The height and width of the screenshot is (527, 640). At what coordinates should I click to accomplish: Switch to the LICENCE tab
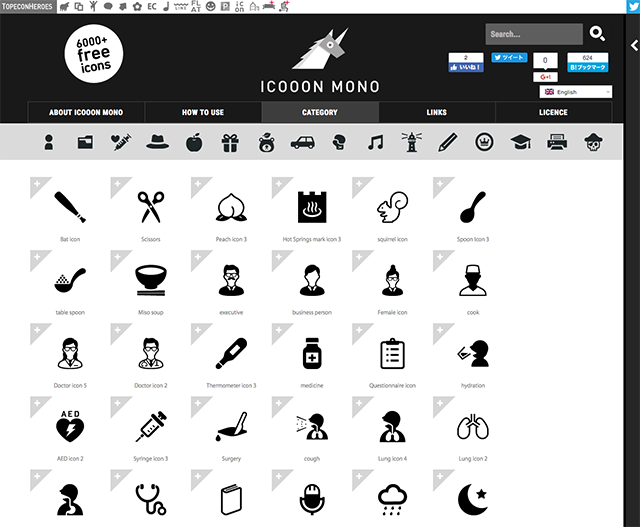(x=552, y=112)
